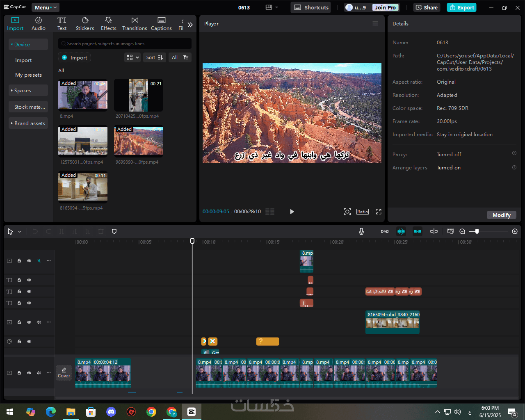
Task: Open the Stickers panel
Action: pyautogui.click(x=85, y=24)
